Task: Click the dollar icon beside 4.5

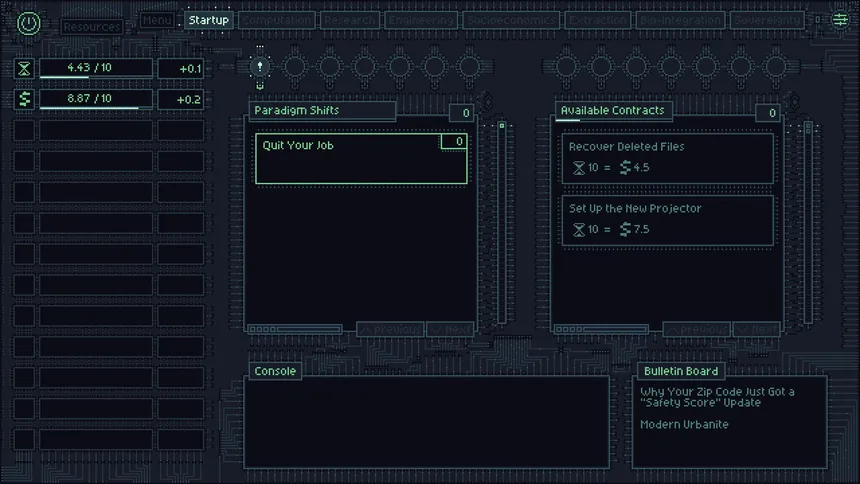Action: [x=625, y=168]
